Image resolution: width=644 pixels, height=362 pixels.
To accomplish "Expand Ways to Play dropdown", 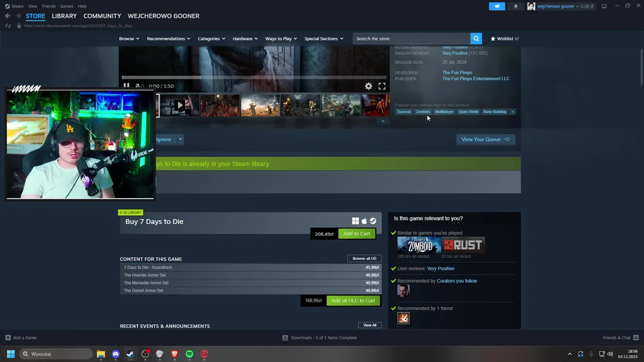I will pyautogui.click(x=281, y=39).
